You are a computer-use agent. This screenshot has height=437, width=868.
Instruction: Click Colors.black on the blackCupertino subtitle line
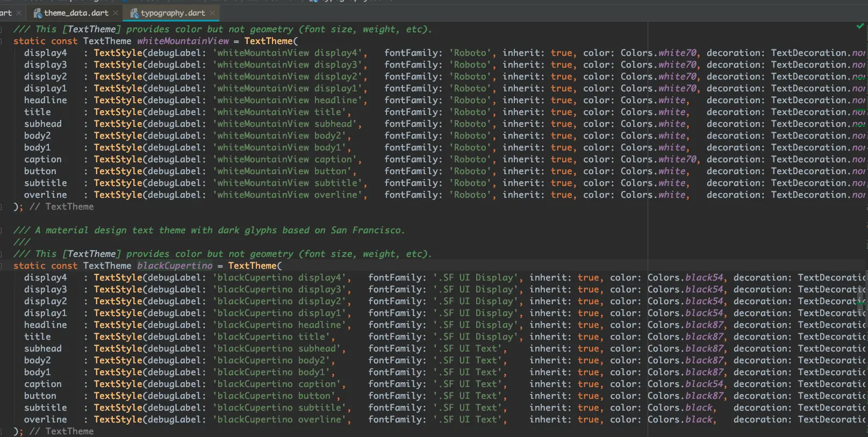click(x=680, y=408)
